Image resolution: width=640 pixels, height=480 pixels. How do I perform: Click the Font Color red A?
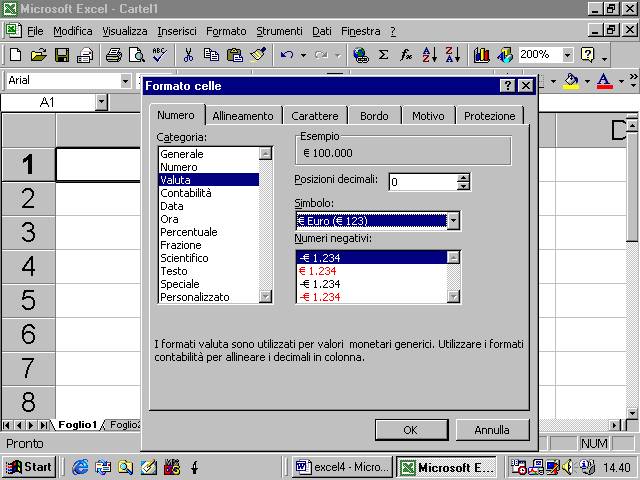coord(604,81)
